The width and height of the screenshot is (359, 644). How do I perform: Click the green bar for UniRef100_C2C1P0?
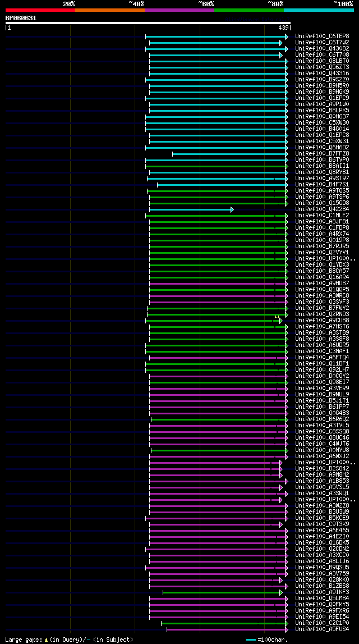(225, 623)
